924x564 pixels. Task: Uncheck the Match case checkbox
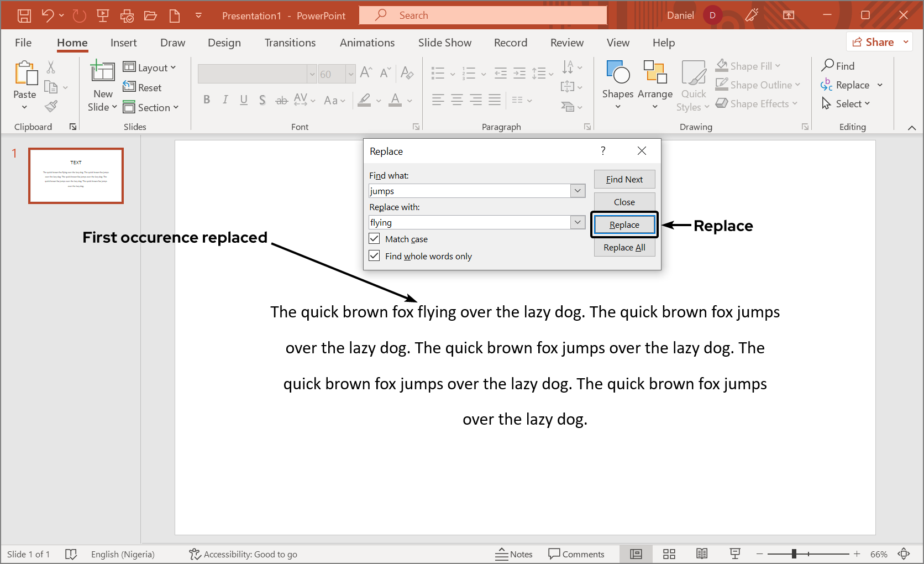click(375, 239)
